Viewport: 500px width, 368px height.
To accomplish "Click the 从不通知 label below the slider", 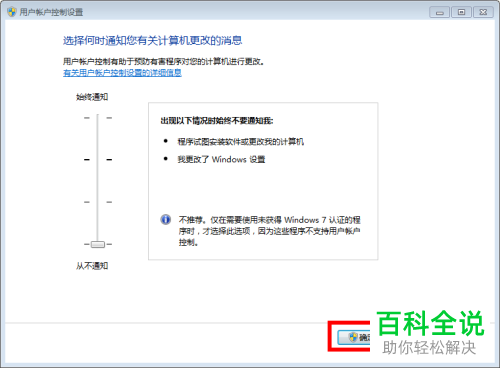I will click(x=92, y=266).
